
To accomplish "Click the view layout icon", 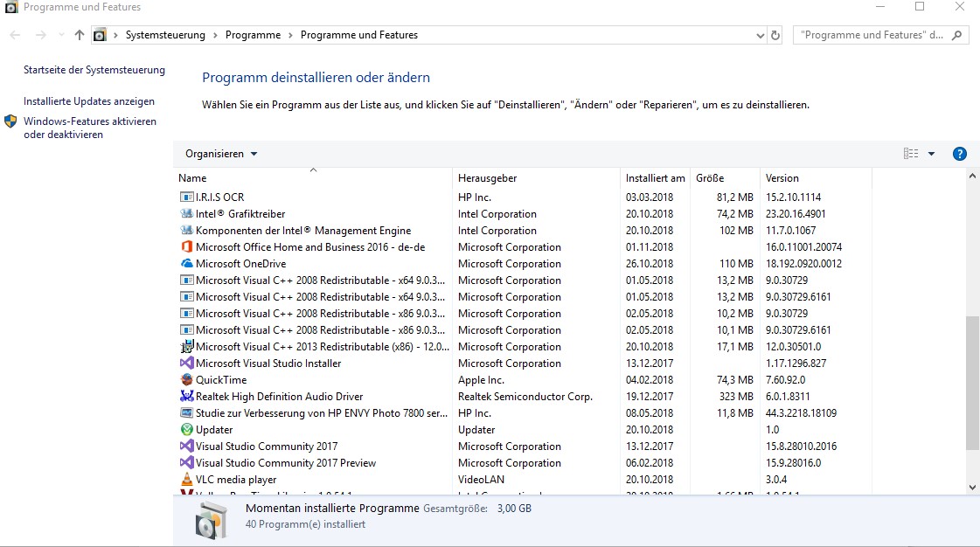I will 911,154.
